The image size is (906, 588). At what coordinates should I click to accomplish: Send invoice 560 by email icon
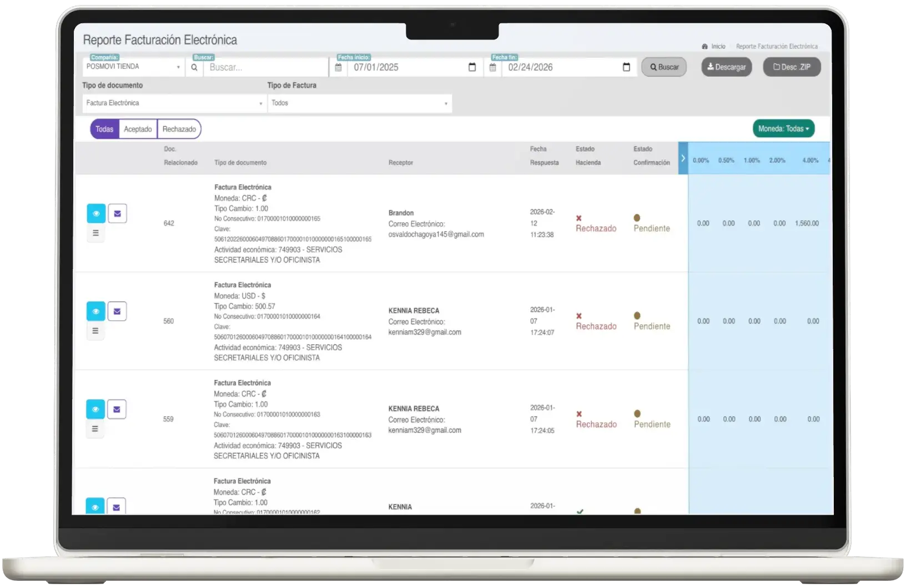pyautogui.click(x=117, y=311)
